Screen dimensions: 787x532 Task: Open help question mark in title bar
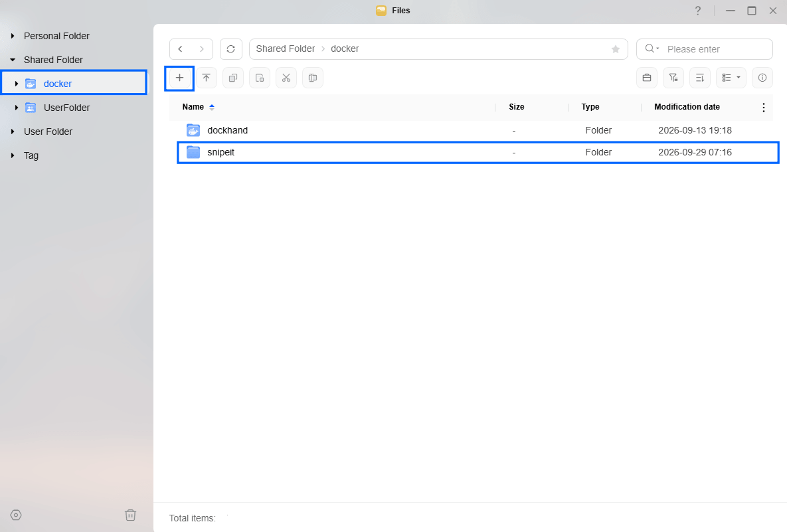click(697, 11)
